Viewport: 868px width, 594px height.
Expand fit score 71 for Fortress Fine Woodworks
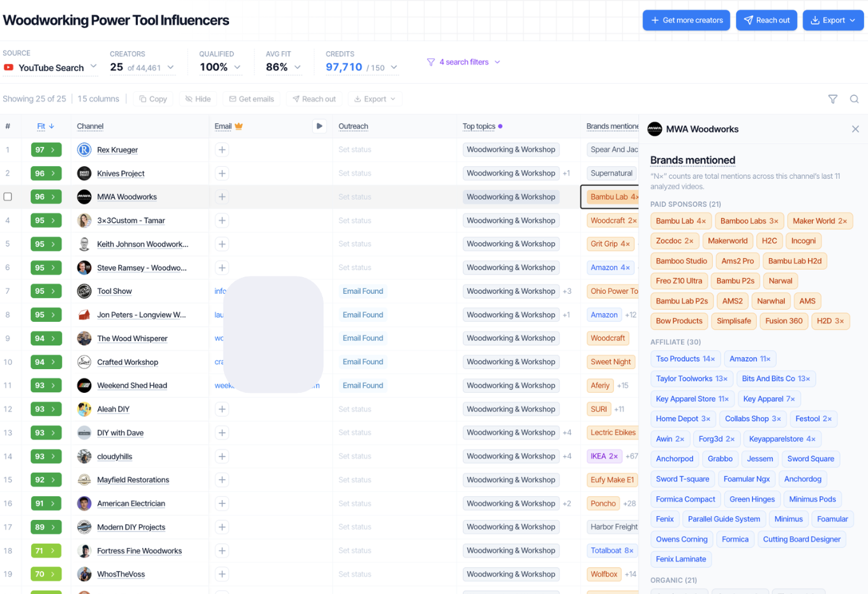(x=46, y=551)
